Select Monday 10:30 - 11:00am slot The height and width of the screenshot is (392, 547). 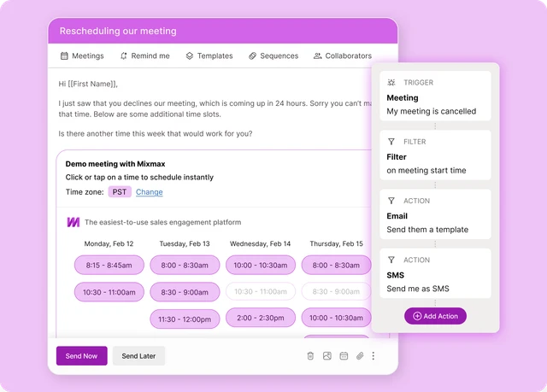click(109, 292)
